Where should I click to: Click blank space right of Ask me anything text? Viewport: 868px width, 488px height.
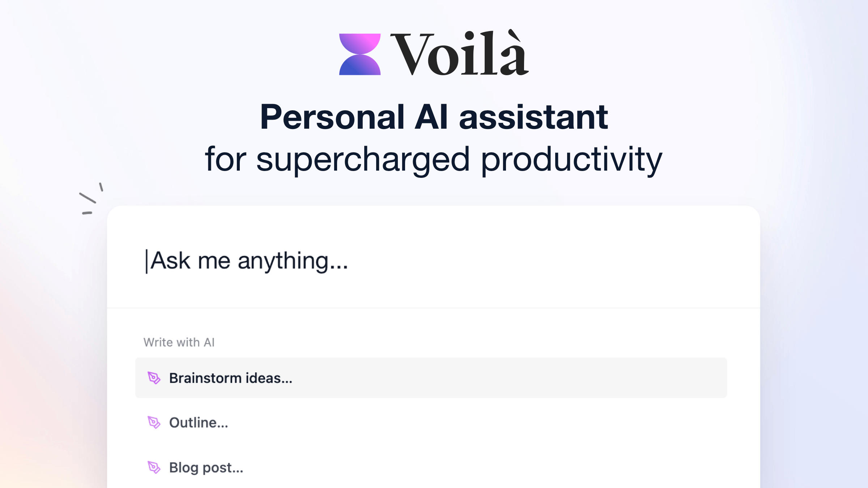[x=542, y=261]
